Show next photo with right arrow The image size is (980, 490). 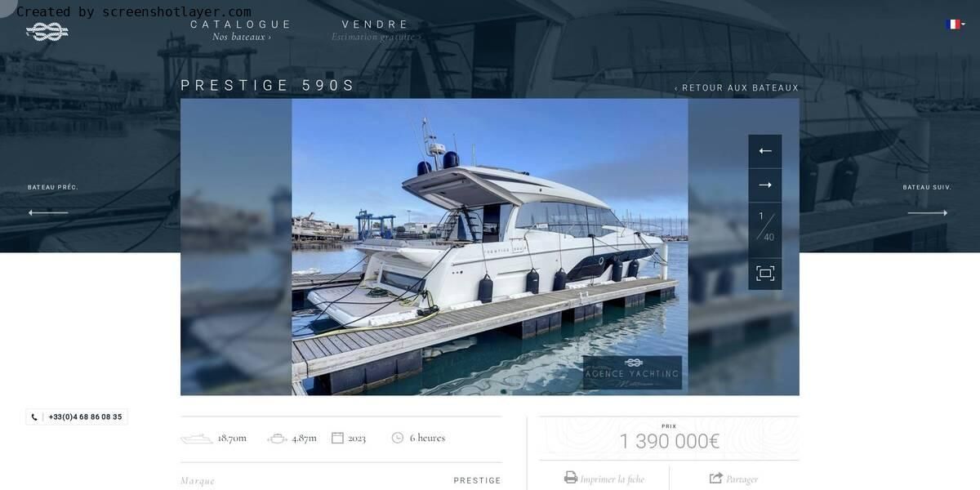click(765, 185)
